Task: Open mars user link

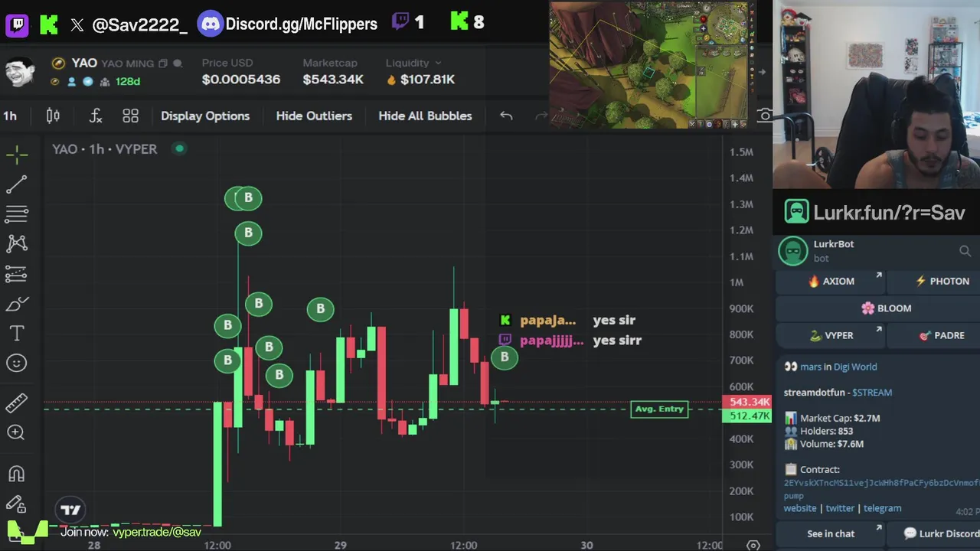Action: (x=810, y=367)
